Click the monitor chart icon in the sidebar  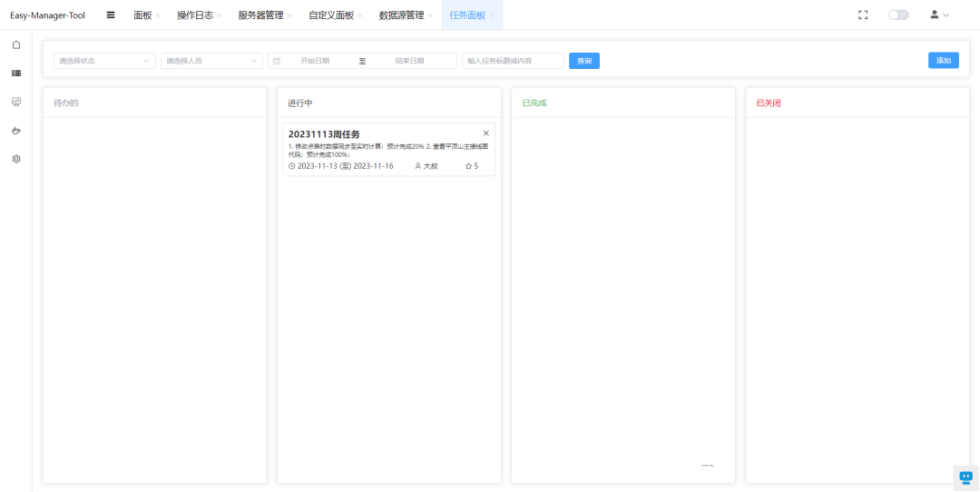coord(15,102)
